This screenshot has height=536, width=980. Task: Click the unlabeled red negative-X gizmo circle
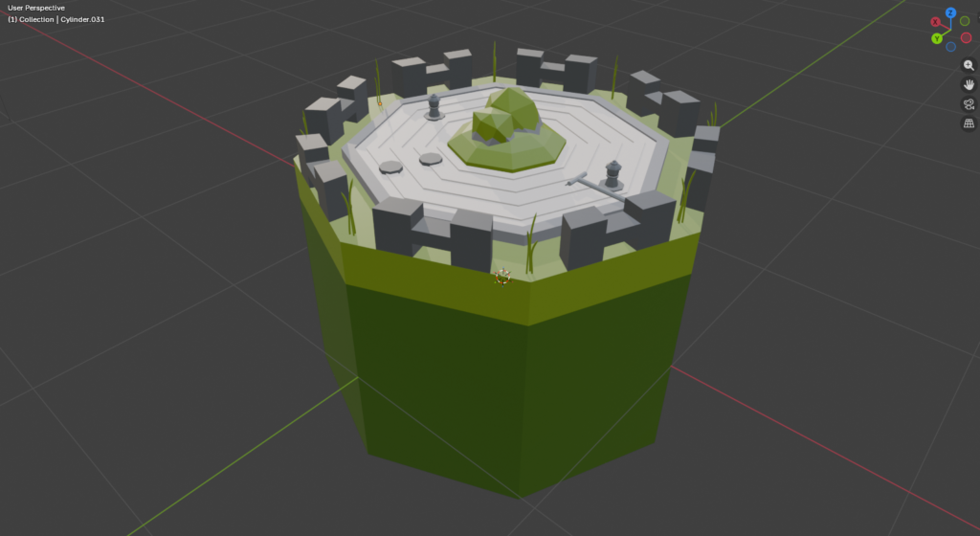point(966,37)
